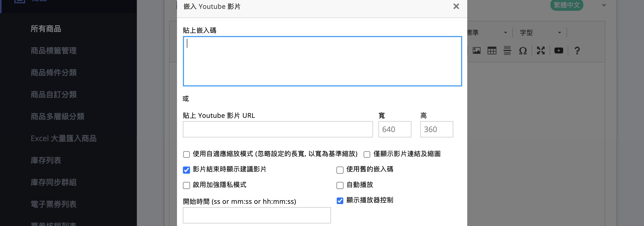644x226 pixels.
Task: Open 所有商品 in the sidebar
Action: [x=46, y=29]
